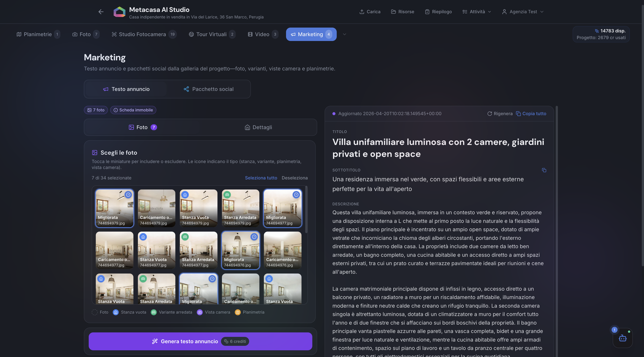
Task: Include Caricamento o... 744694976.jpg photo
Action: click(282, 250)
